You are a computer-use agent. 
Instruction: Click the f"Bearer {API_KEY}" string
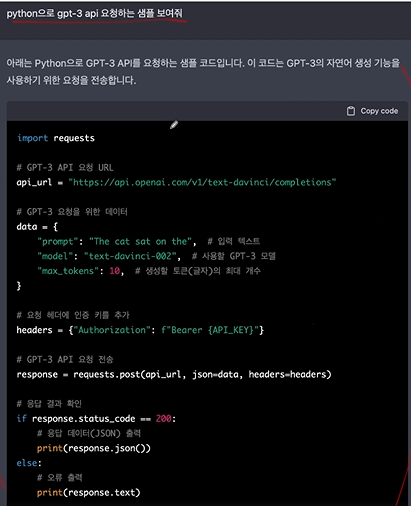pyautogui.click(x=210, y=330)
